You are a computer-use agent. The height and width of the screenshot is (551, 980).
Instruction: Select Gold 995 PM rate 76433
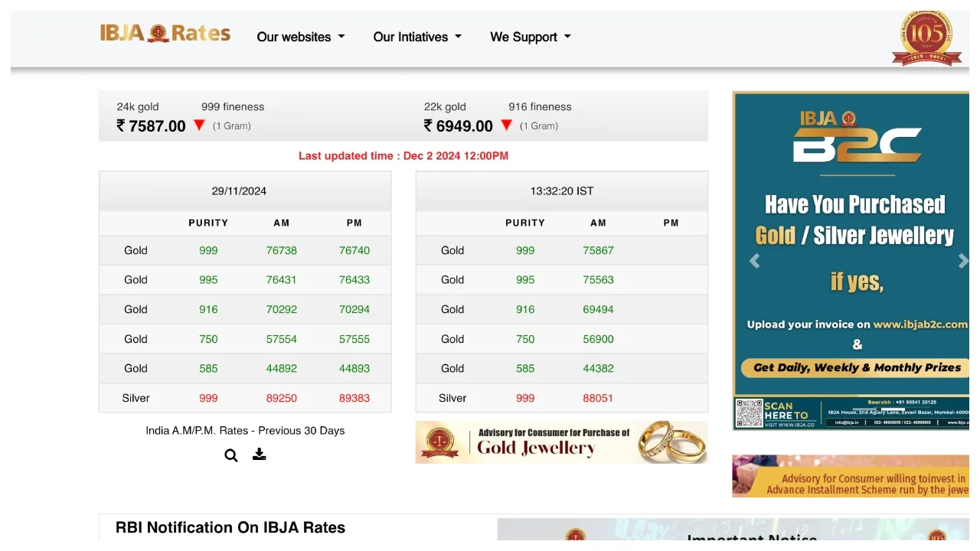pyautogui.click(x=354, y=280)
